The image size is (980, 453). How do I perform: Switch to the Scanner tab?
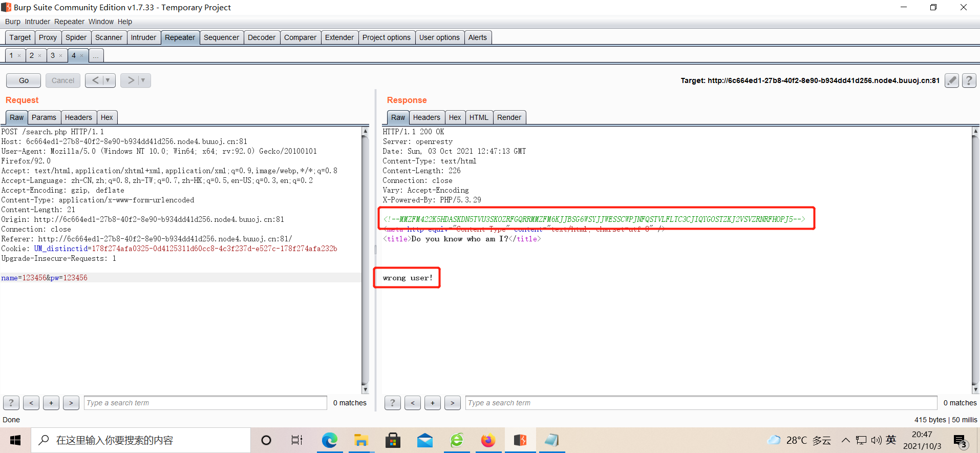coord(109,37)
